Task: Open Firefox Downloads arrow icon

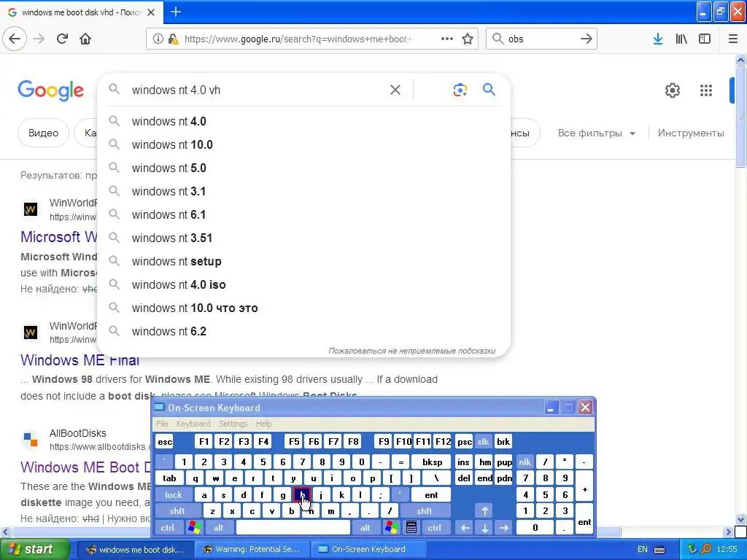Action: tap(658, 39)
